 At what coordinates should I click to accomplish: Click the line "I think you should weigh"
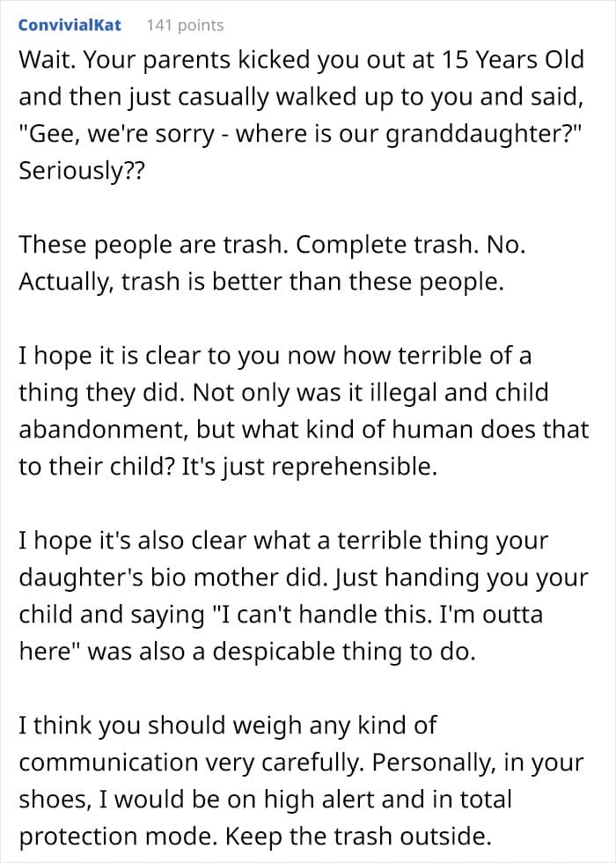(x=228, y=726)
